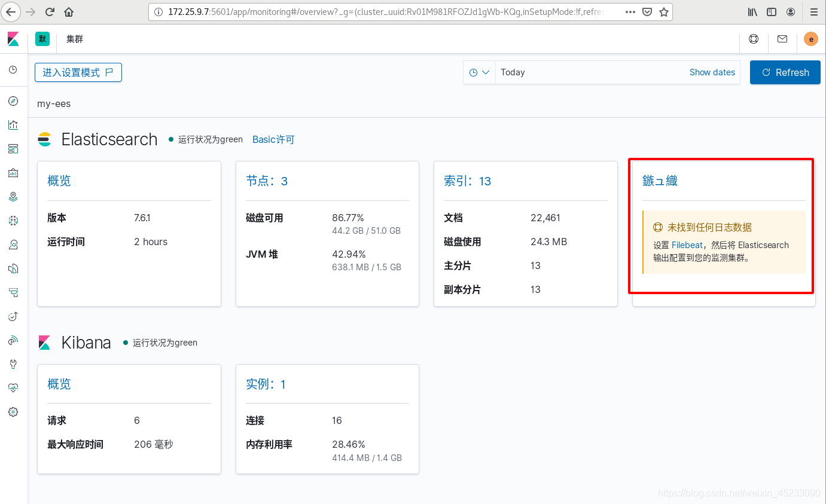This screenshot has width=826, height=504.
Task: Click the Elasticsearch version value '7.6.1'
Action: click(142, 218)
